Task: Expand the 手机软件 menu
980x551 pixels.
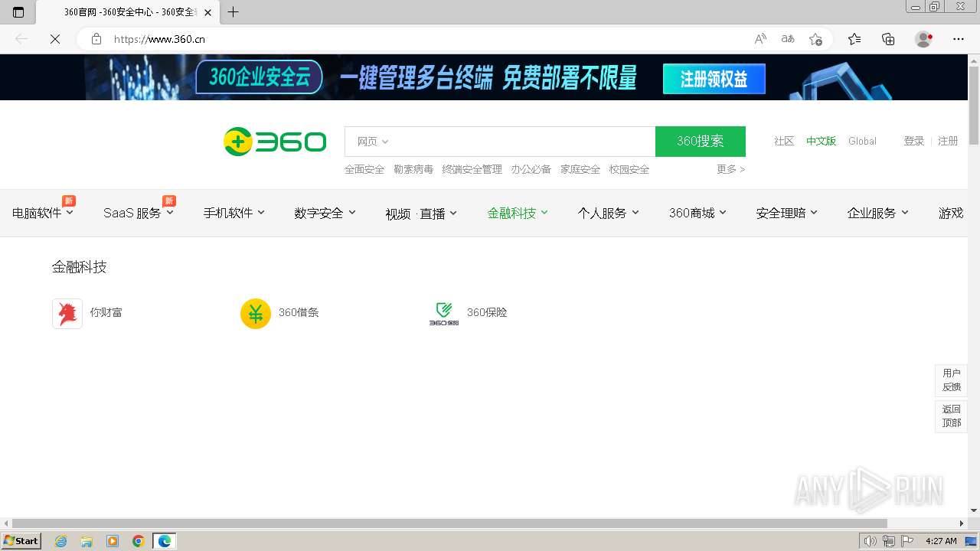Action: point(234,213)
